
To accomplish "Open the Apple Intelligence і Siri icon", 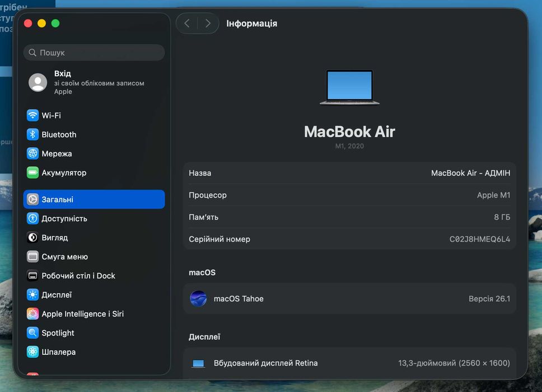I will tap(32, 314).
